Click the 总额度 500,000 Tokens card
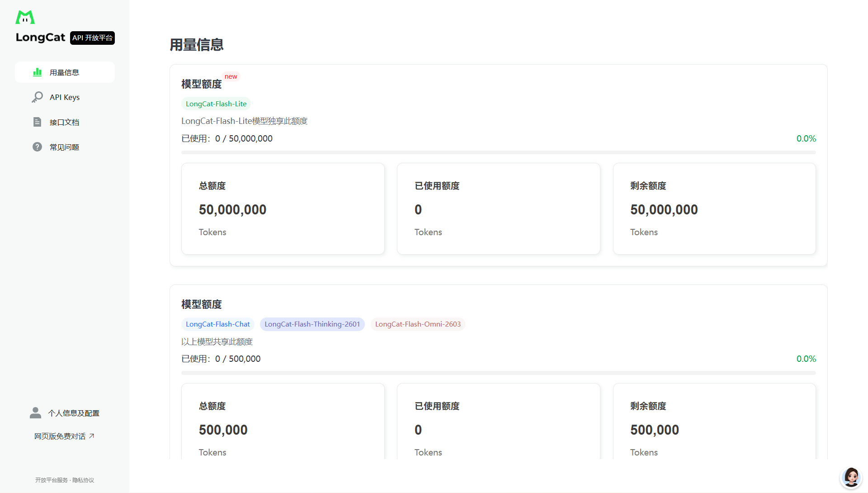Image resolution: width=868 pixels, height=493 pixels. 283,422
